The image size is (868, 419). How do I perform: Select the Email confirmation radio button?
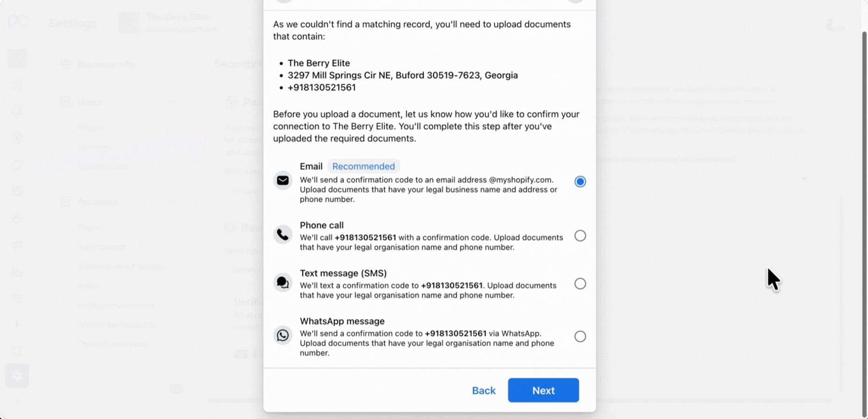(580, 181)
